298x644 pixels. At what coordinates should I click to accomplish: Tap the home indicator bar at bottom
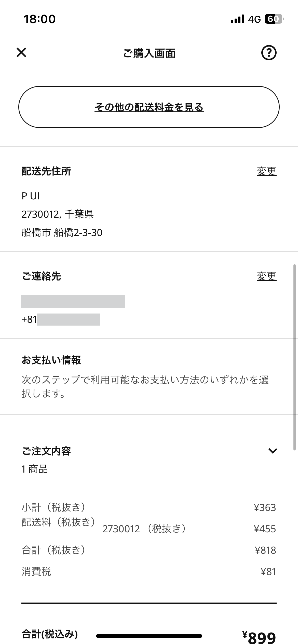click(149, 636)
